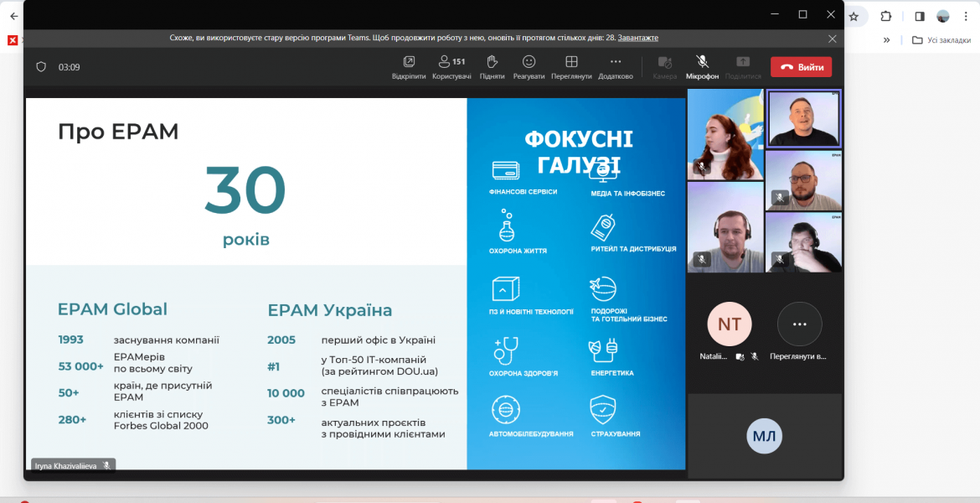The height and width of the screenshot is (503, 980).
Task: Maximize the Teams meeting window
Action: coord(803,14)
